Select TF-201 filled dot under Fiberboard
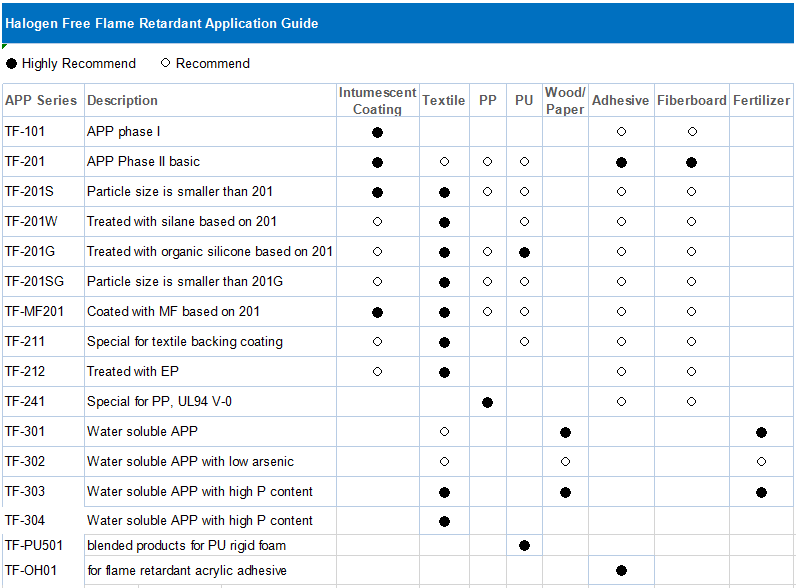 [691, 162]
